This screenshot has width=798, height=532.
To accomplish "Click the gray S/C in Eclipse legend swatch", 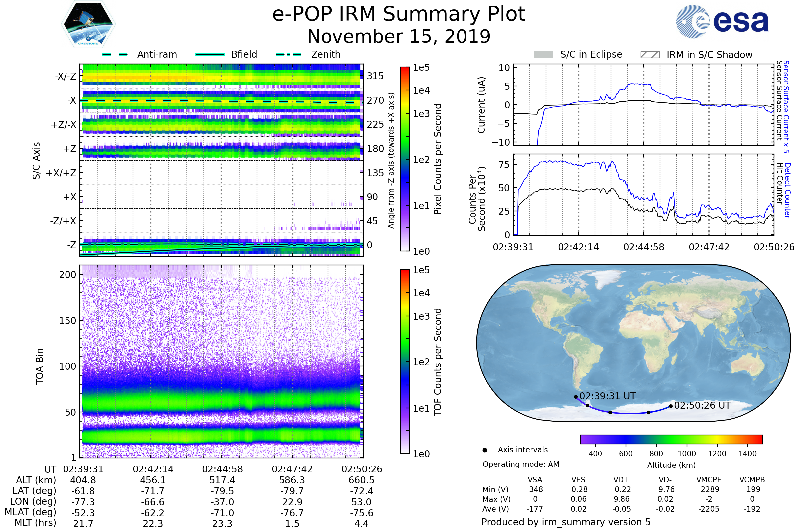I will (543, 55).
